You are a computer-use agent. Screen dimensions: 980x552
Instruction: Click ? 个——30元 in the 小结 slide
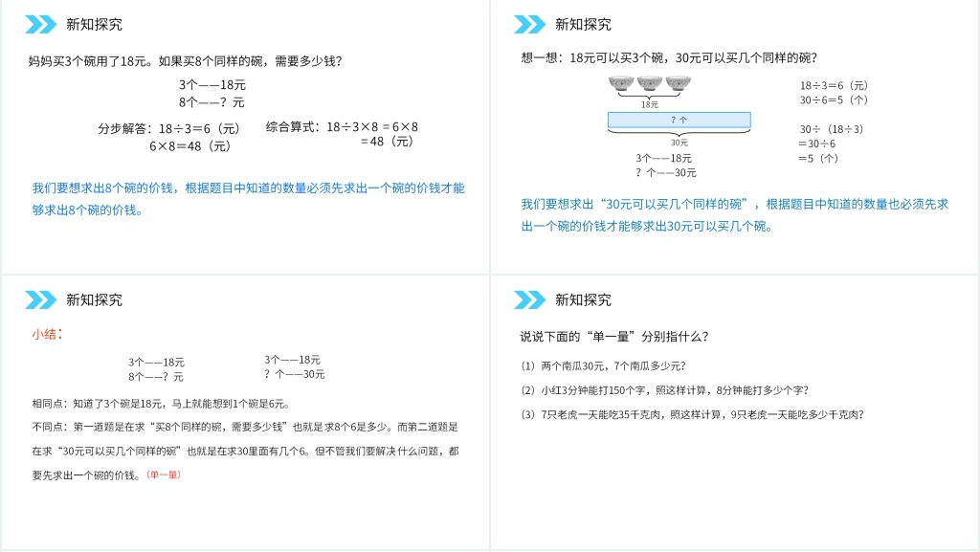[295, 374]
